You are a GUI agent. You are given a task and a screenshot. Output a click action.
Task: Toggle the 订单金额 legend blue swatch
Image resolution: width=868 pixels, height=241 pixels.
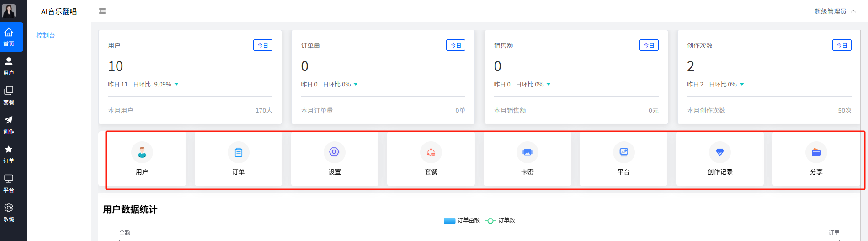(450, 221)
